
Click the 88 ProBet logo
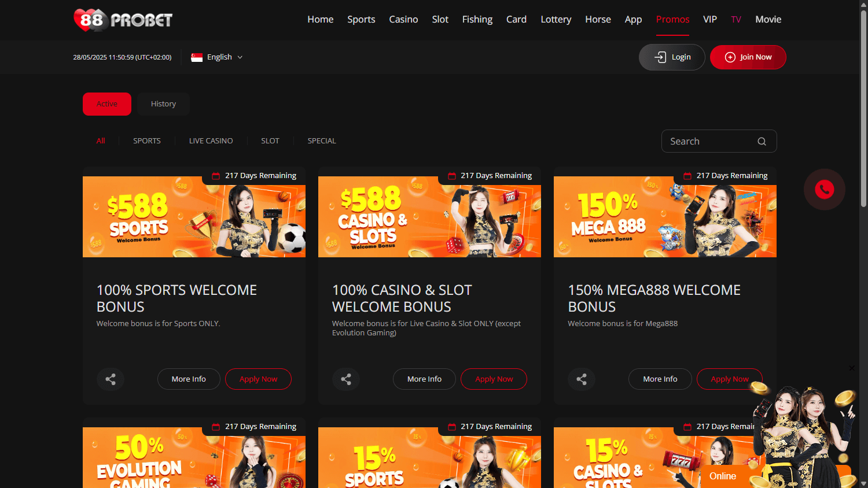[123, 20]
